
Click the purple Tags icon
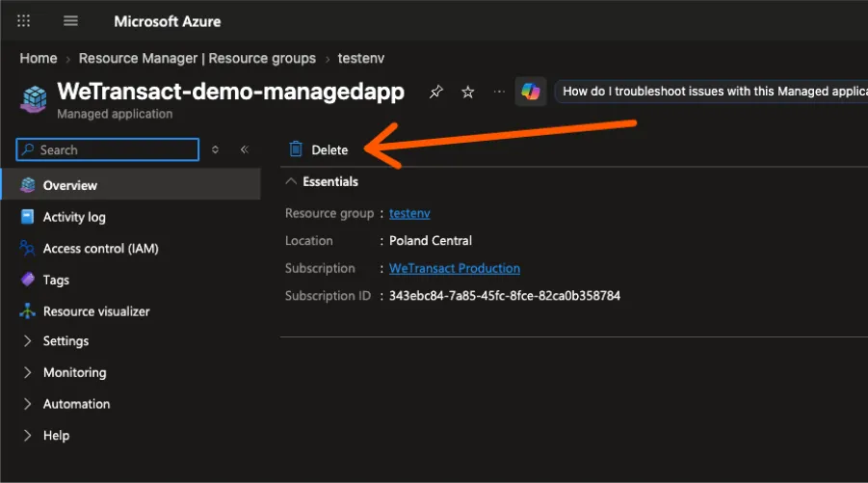[27, 280]
